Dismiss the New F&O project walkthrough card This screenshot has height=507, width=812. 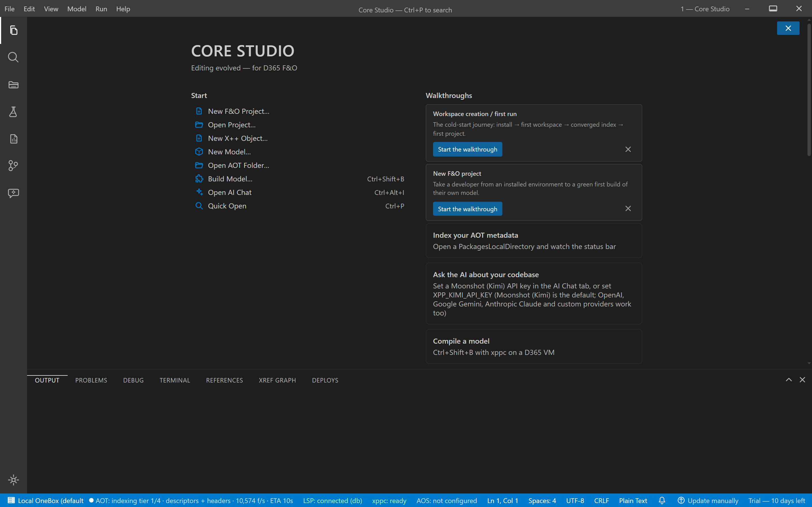pos(628,208)
